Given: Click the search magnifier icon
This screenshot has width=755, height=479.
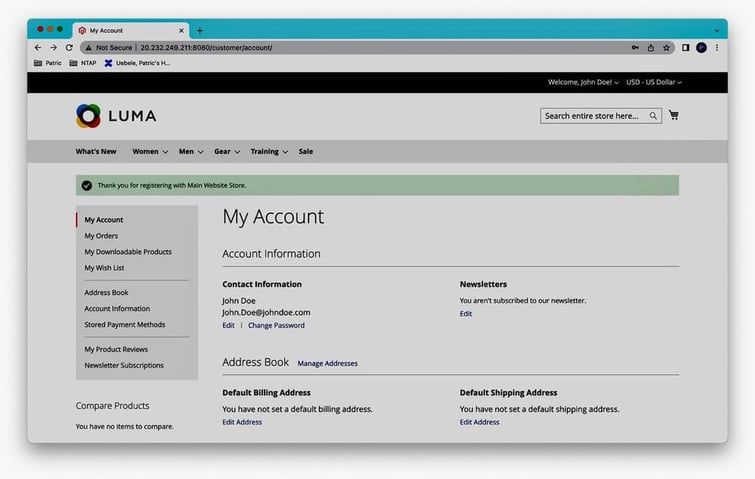Looking at the screenshot, I should coord(654,116).
